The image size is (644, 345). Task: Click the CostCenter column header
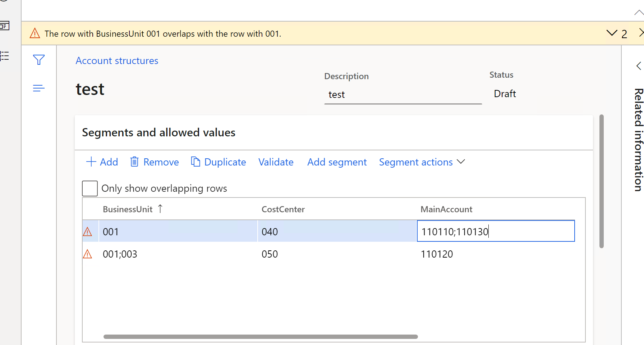(x=283, y=209)
